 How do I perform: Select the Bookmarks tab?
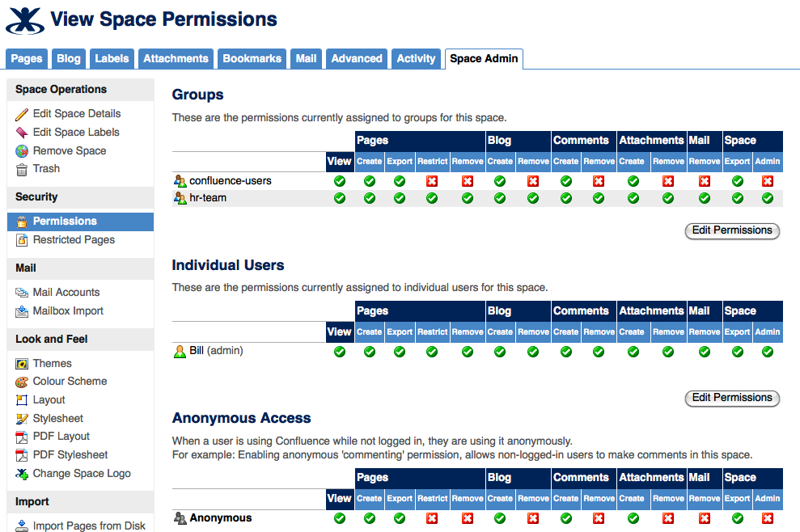coord(252,58)
